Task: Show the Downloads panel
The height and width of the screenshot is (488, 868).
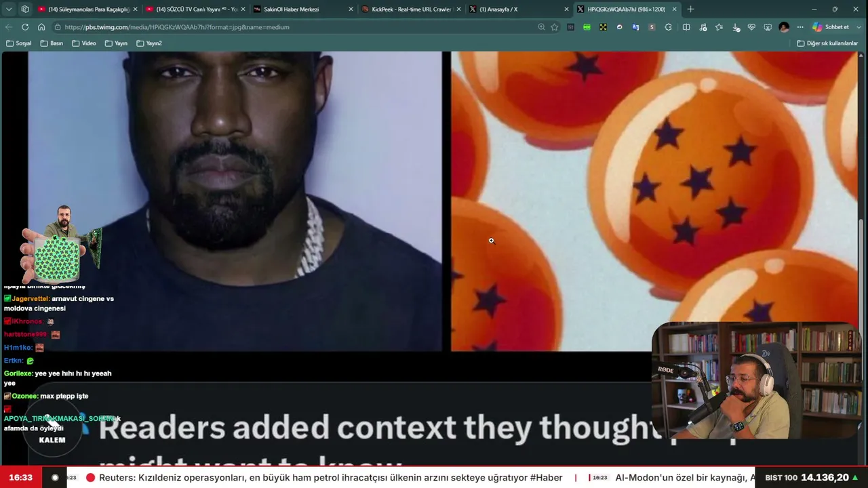Action: tap(736, 27)
